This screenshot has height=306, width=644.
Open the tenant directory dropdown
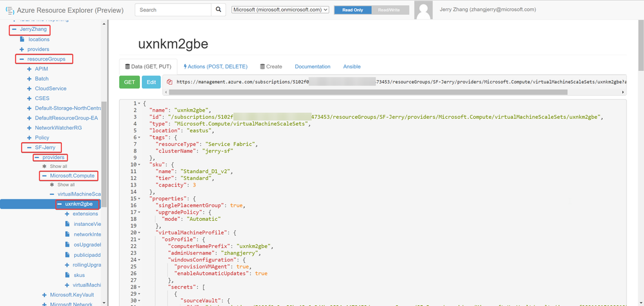[x=280, y=10]
